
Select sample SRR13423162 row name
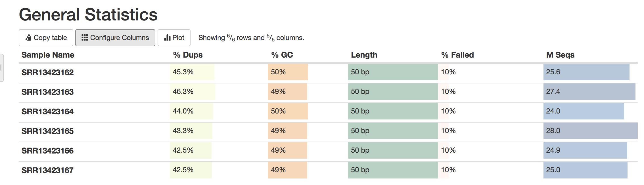[x=48, y=73]
